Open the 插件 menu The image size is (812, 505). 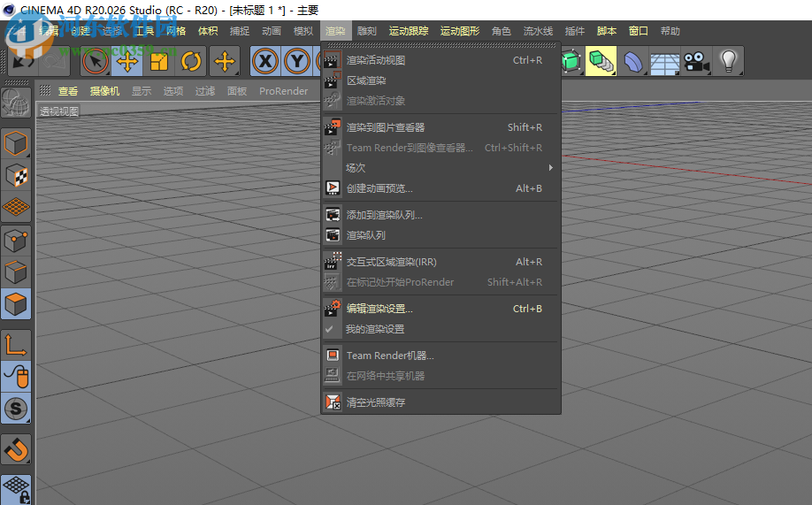coord(575,31)
